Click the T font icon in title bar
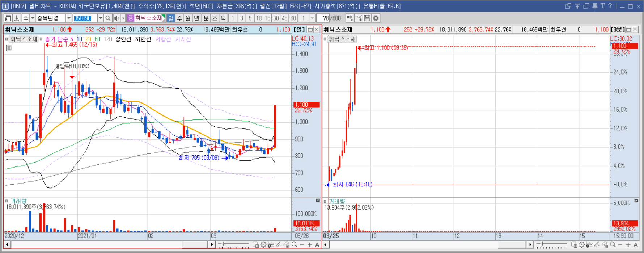The height and width of the screenshot is (253, 644). pyautogui.click(x=603, y=6)
